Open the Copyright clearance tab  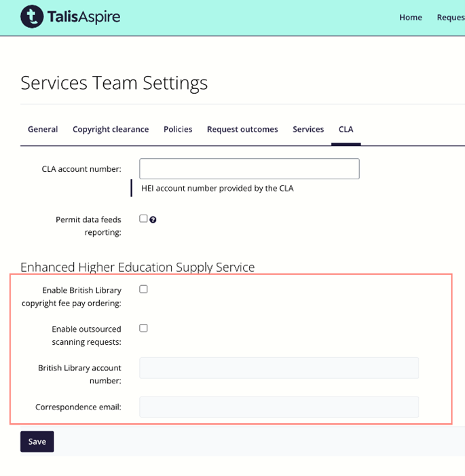pos(111,129)
